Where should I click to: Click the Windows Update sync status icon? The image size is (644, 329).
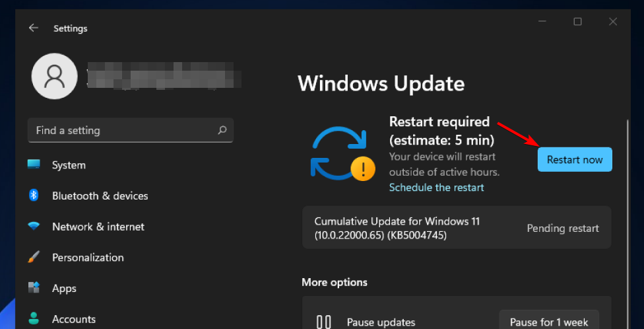342,153
